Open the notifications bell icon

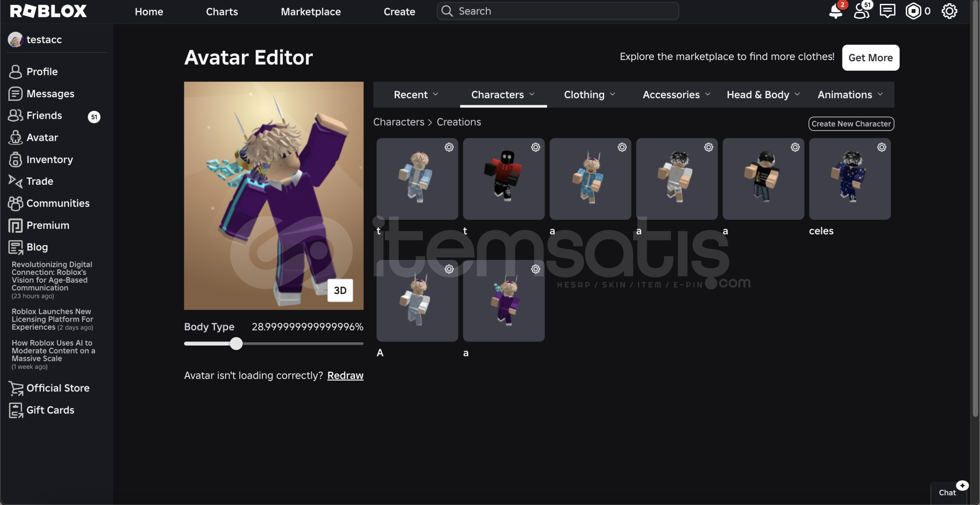point(836,11)
